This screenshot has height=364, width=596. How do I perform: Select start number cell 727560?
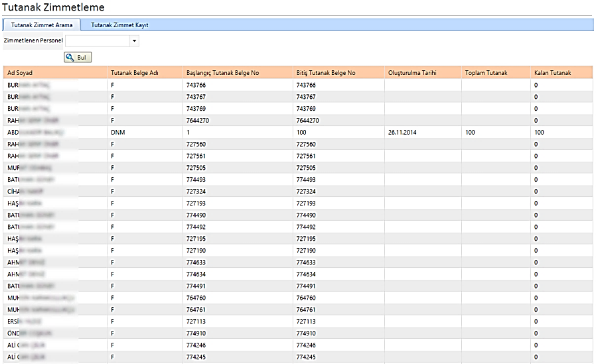tap(238, 145)
